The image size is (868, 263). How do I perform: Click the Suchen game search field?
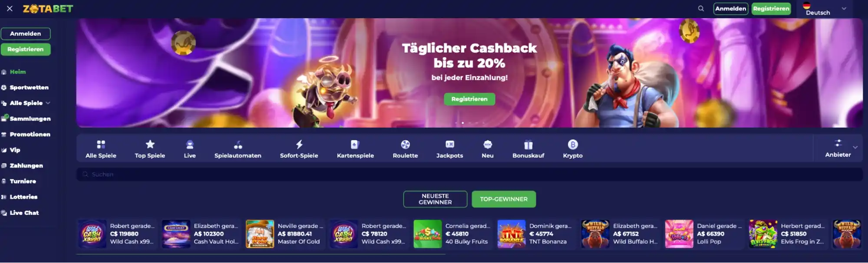(469, 174)
